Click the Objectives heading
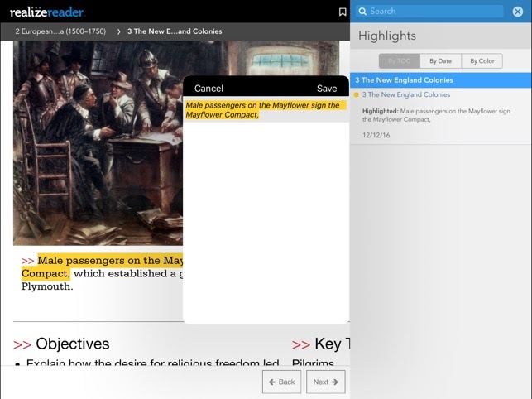The width and height of the screenshot is (532, 399). click(73, 344)
